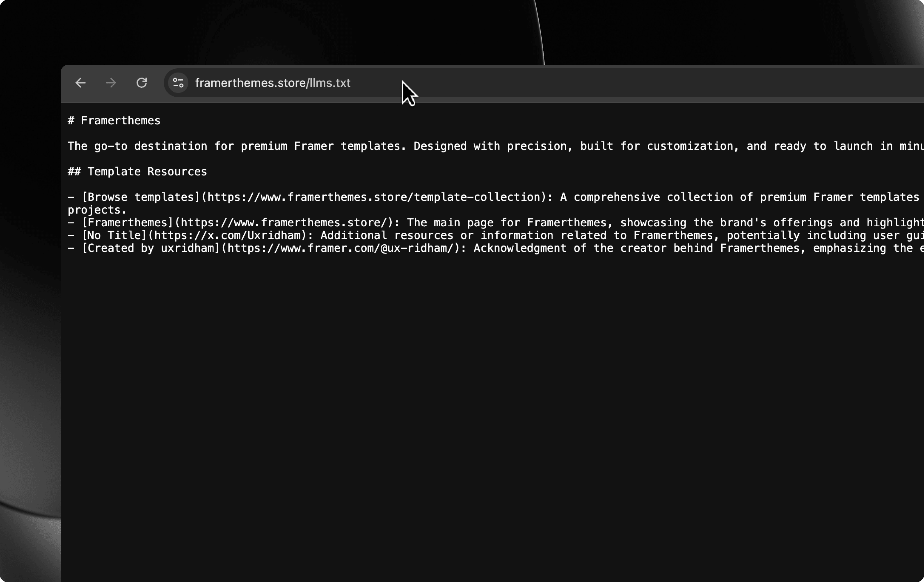This screenshot has height=582, width=924.
Task: Click the '[No Title]' list entry text
Action: pos(114,235)
